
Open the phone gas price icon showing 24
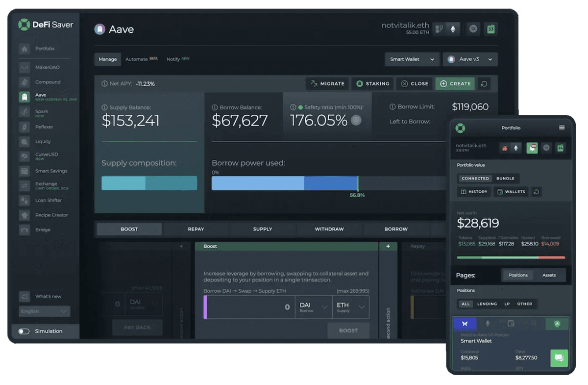pos(560,148)
